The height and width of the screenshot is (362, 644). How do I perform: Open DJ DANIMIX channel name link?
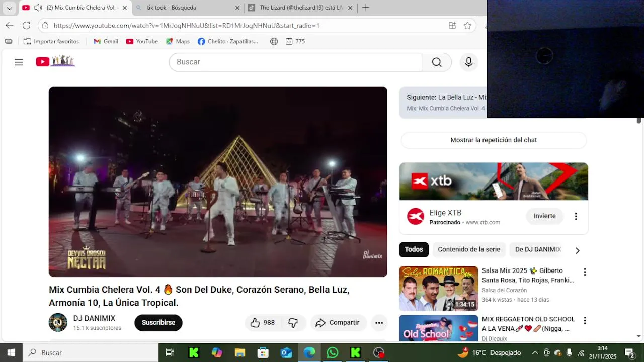click(x=94, y=318)
